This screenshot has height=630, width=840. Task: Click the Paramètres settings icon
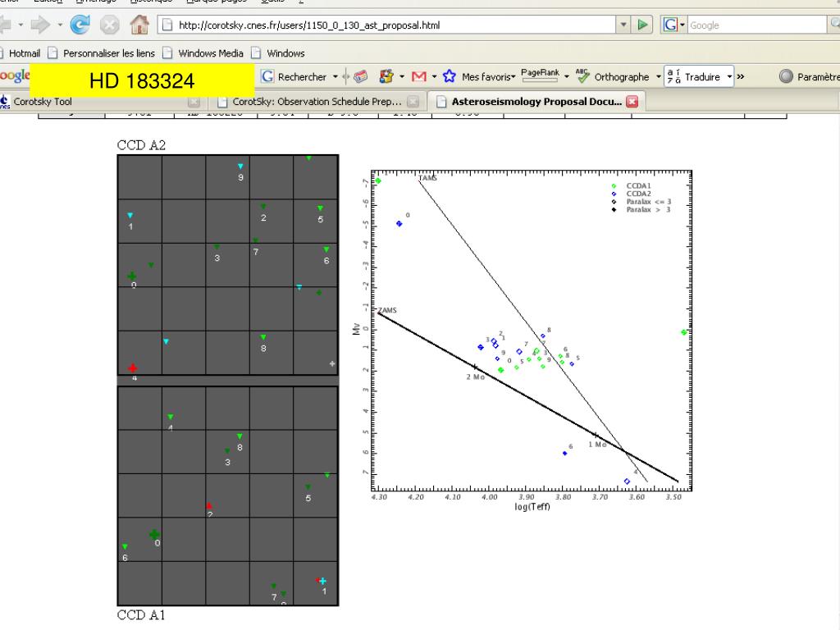786,76
